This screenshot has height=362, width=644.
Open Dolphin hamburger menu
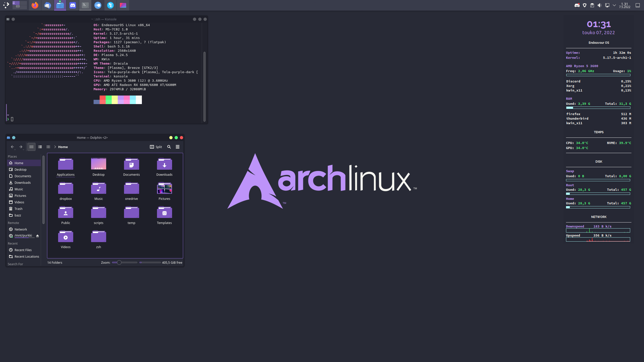[178, 147]
